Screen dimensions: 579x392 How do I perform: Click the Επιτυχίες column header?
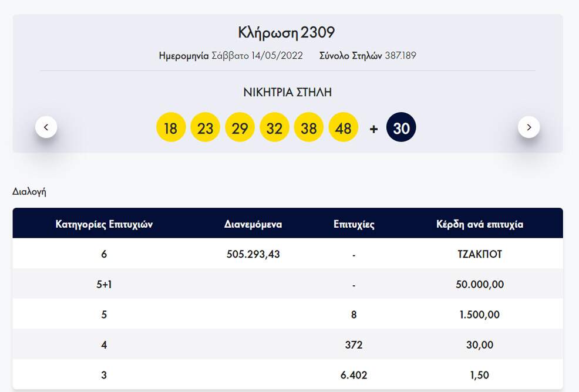[x=354, y=224]
